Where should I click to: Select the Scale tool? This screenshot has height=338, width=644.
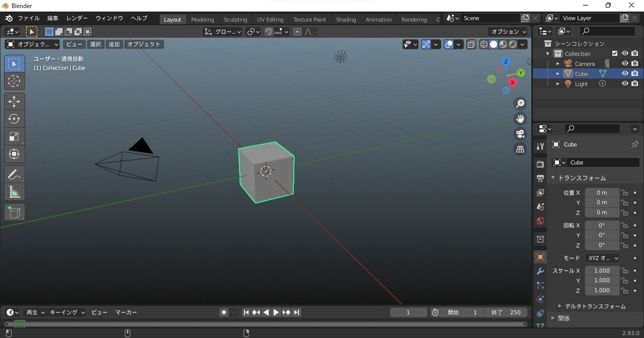point(14,137)
